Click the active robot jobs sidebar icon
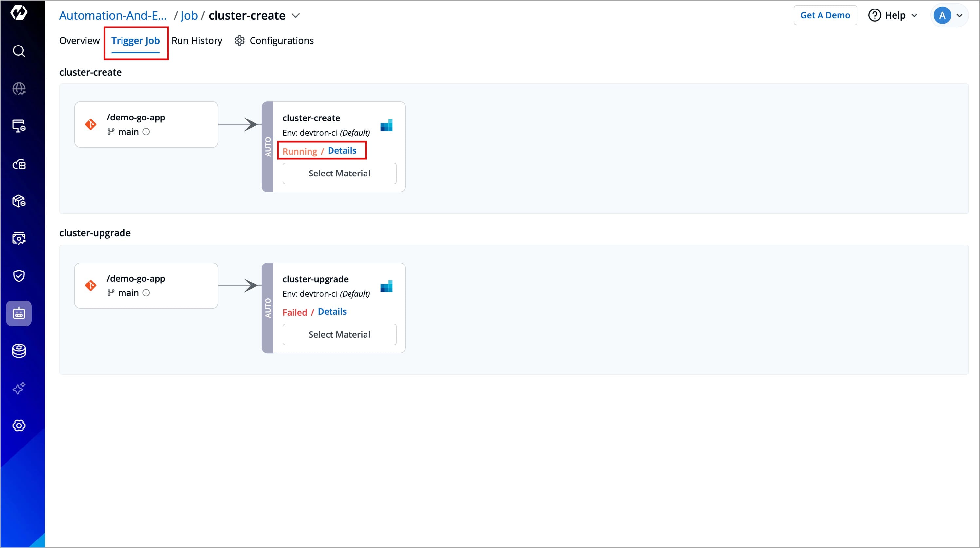 (19, 313)
